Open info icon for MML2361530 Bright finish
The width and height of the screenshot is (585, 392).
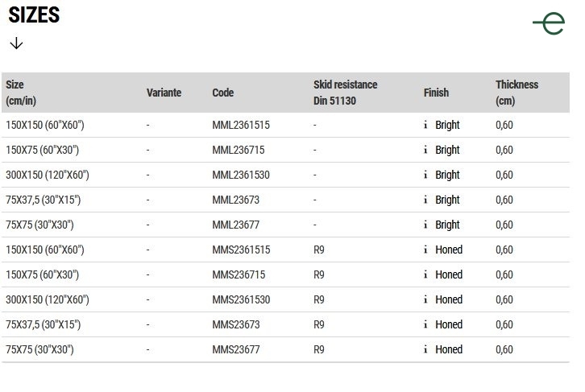pos(425,175)
